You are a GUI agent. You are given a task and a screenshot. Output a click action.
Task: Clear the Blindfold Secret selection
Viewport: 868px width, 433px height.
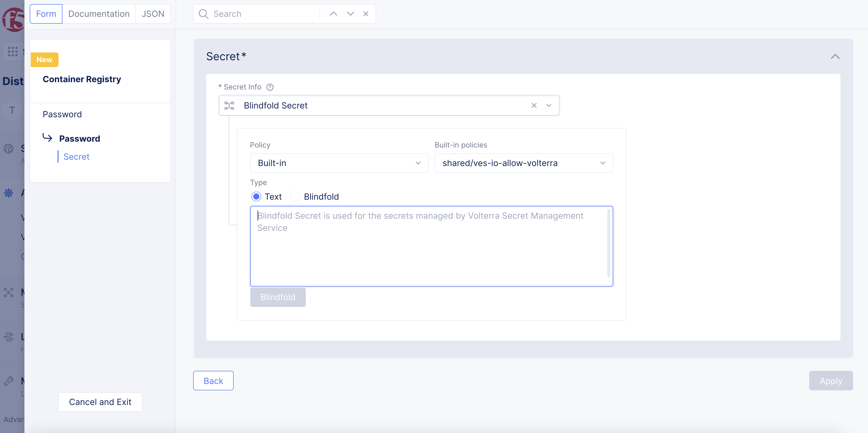tap(534, 106)
